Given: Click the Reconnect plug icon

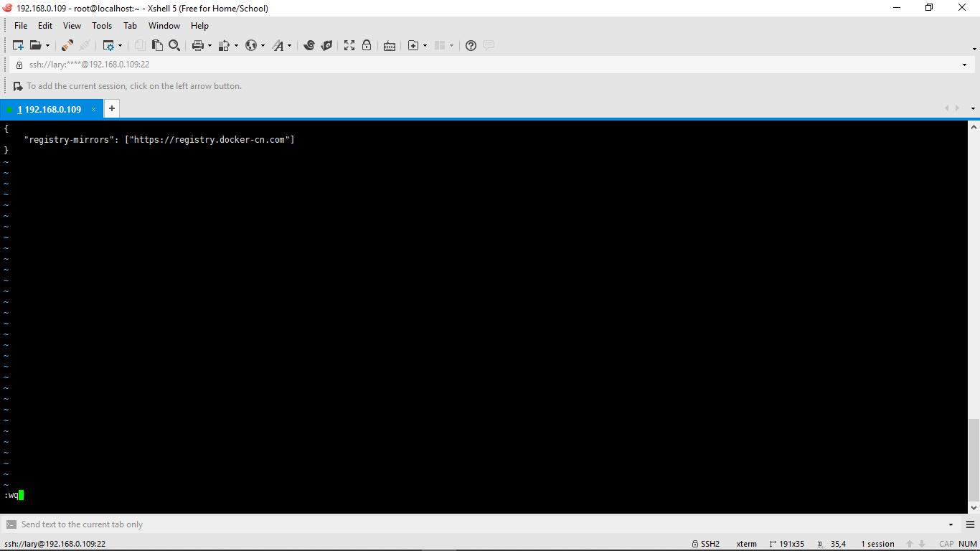Looking at the screenshot, I should 67,45.
